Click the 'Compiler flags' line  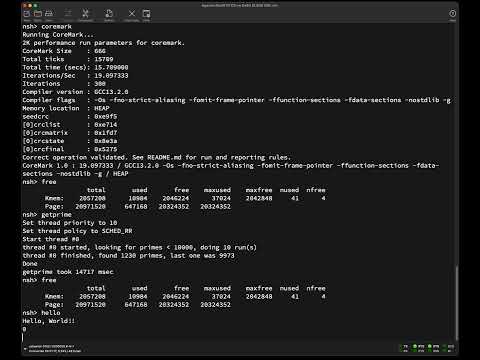pos(236,100)
